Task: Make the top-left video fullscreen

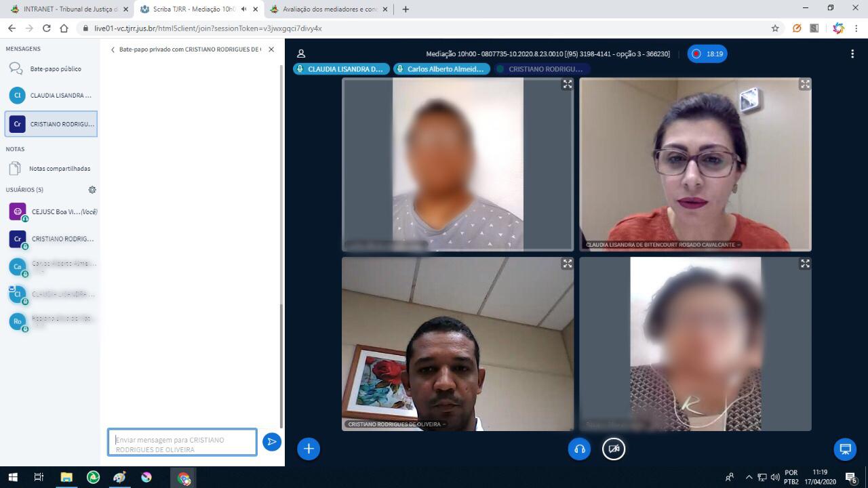Action: click(568, 84)
